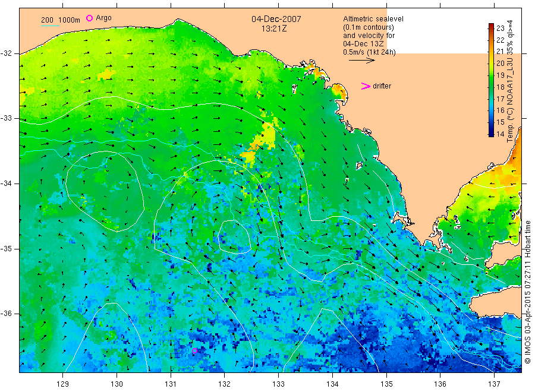
Task: Click the longitude label 130
Action: pyautogui.click(x=117, y=384)
